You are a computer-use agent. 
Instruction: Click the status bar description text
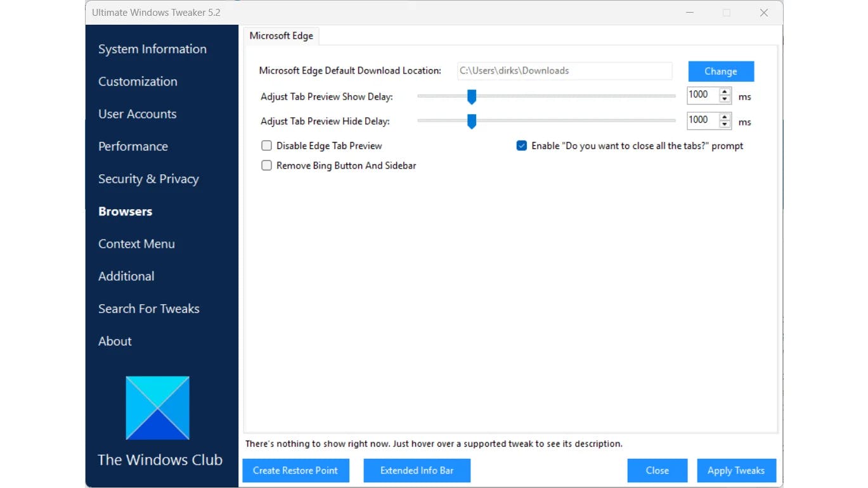[x=434, y=444]
